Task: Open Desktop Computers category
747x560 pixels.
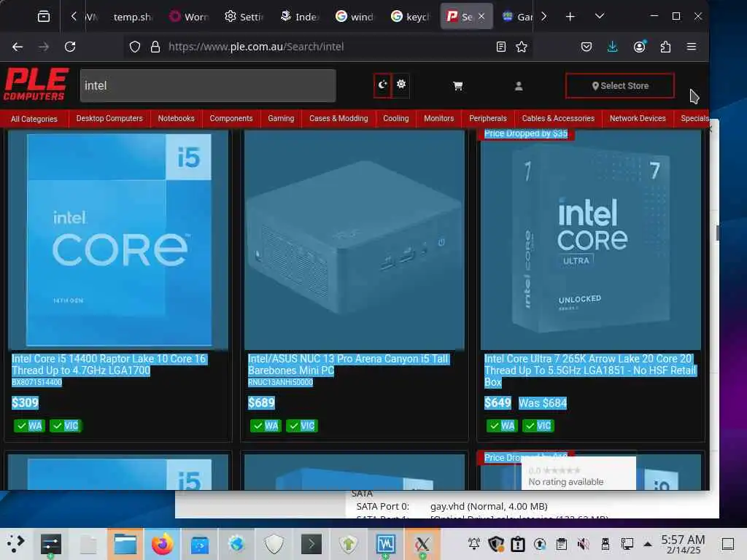Action: click(x=109, y=119)
